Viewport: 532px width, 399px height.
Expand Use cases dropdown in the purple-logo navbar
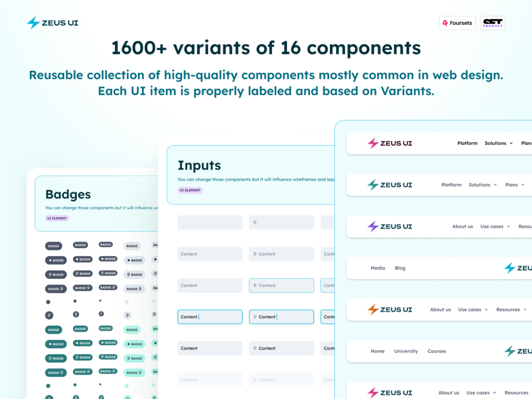pos(495,226)
